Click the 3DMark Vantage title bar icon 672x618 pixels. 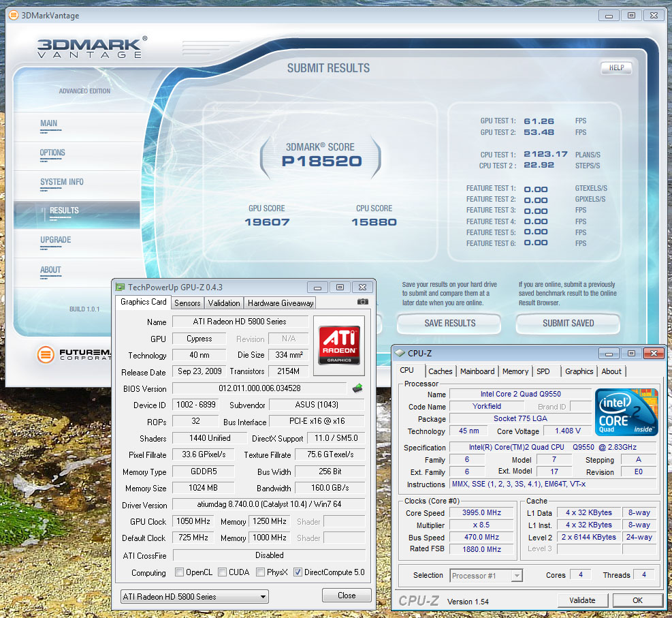coord(14,16)
